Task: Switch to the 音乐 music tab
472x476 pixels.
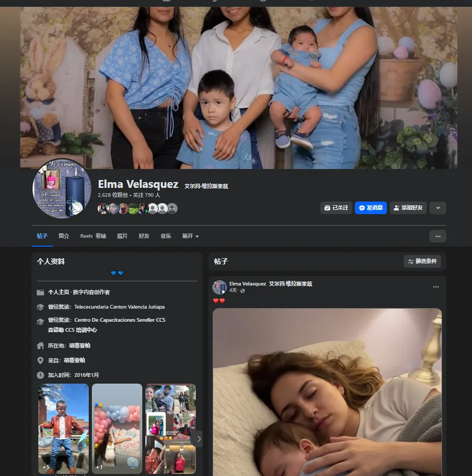Action: tap(166, 236)
